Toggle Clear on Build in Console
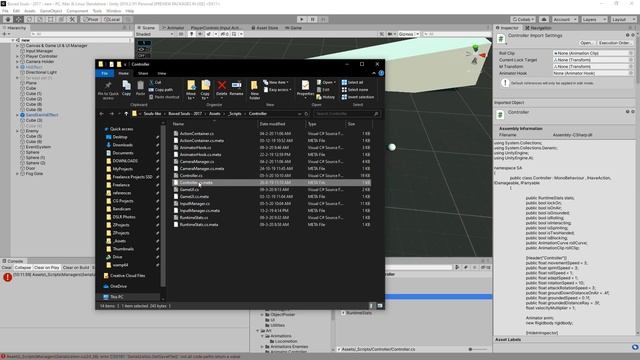Screen dimensions: 640x360 pos(76,268)
